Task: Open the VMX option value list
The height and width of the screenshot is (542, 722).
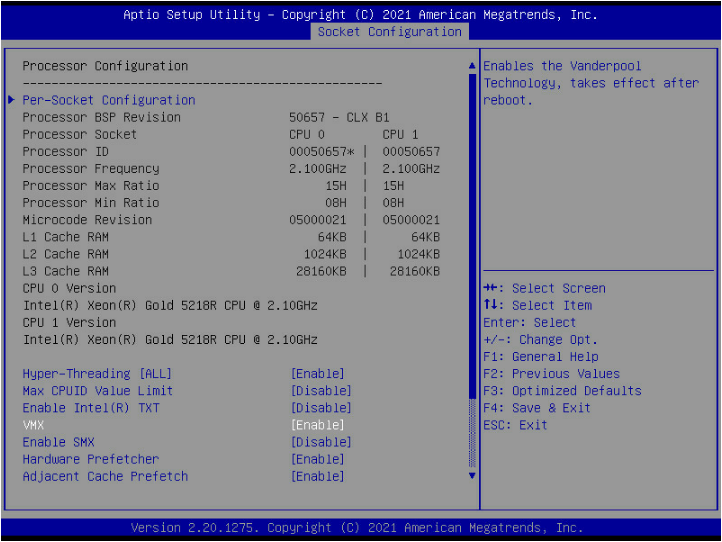Action: pos(317,425)
